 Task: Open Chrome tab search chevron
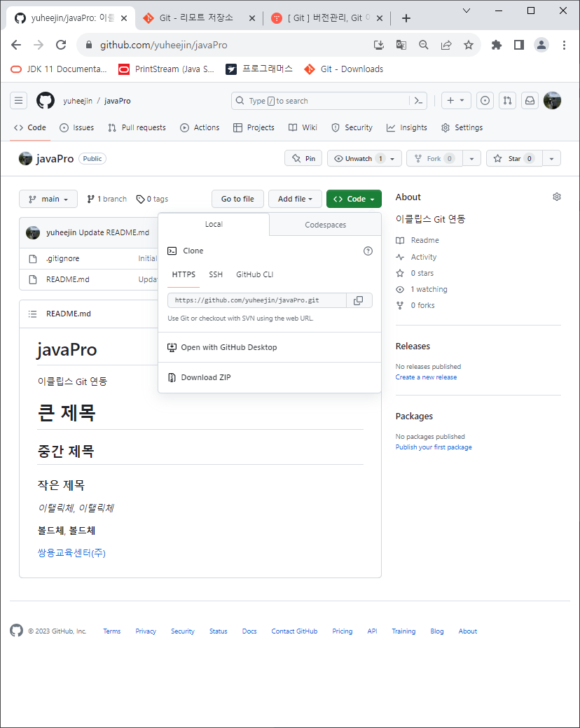(467, 10)
